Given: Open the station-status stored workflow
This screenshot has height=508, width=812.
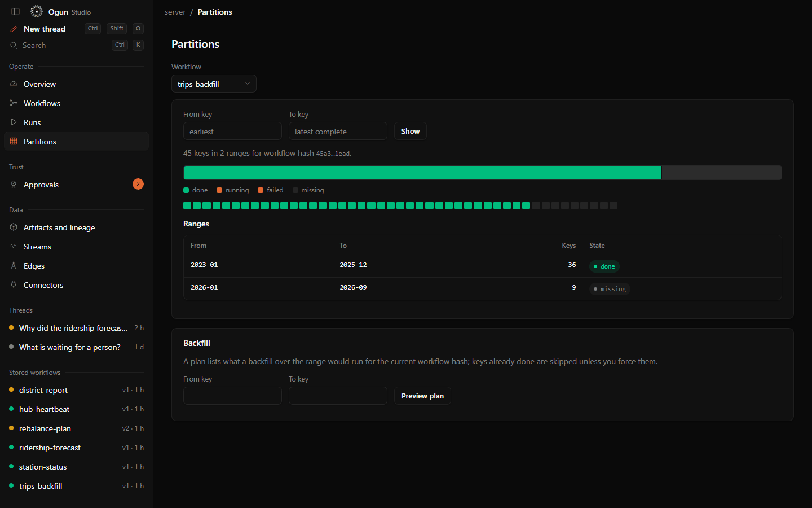Looking at the screenshot, I should 76,467.
